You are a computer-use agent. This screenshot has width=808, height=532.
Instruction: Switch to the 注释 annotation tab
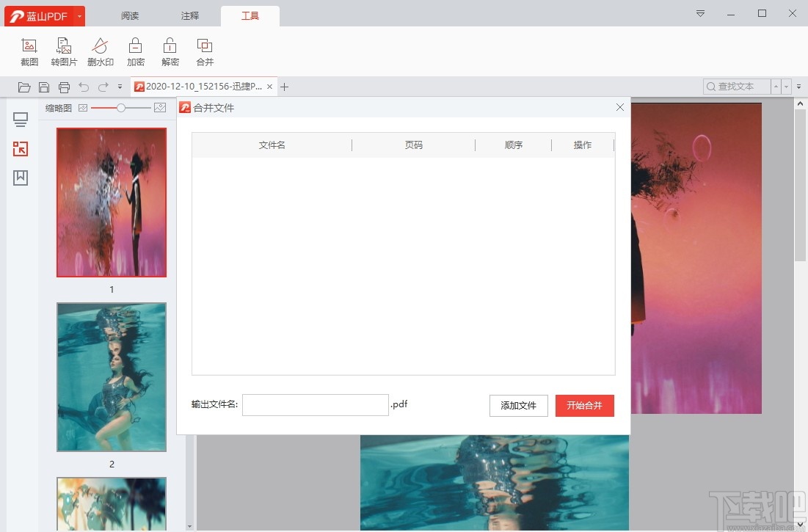(189, 15)
